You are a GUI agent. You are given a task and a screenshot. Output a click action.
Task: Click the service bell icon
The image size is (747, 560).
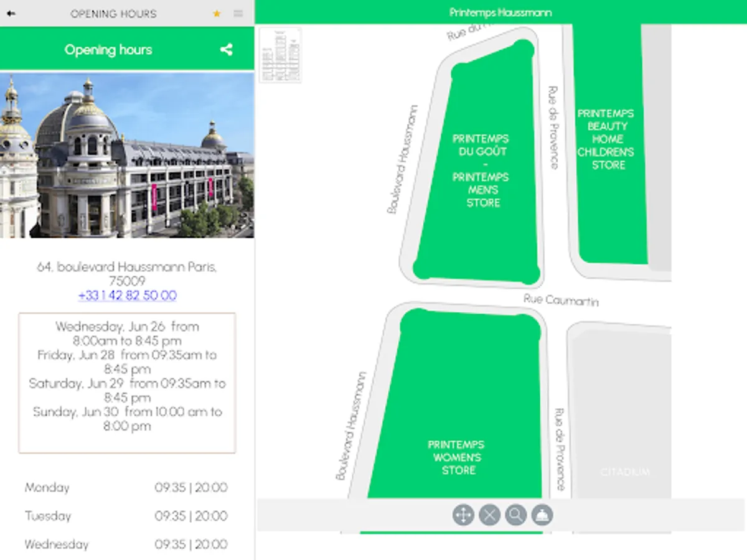(x=543, y=515)
